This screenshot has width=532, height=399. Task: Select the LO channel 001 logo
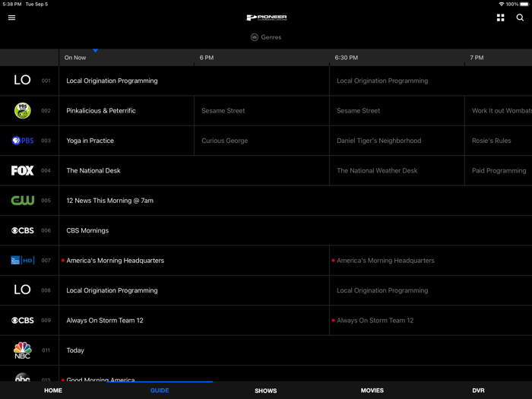pyautogui.click(x=22, y=81)
